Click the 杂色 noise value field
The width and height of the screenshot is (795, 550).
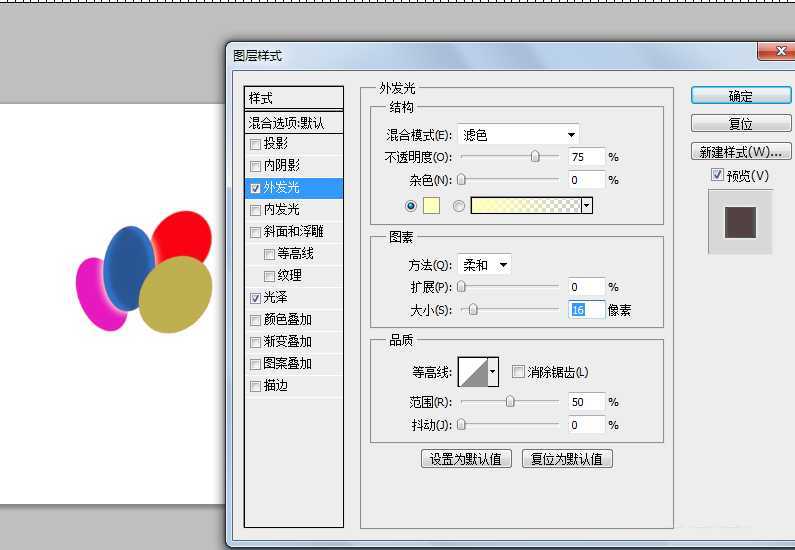click(587, 180)
